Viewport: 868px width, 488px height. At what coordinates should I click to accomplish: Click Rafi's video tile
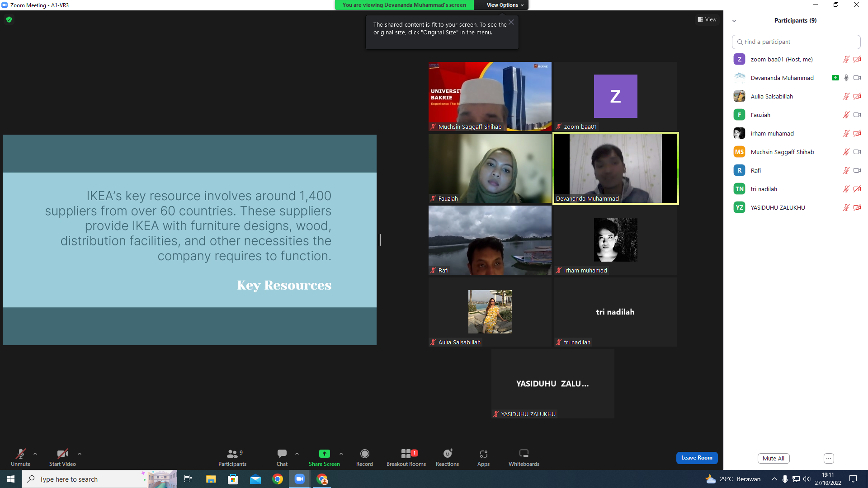(x=490, y=240)
